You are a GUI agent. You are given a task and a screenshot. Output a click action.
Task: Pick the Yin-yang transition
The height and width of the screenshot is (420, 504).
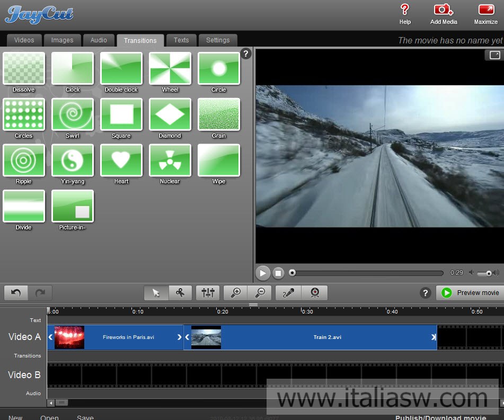(73, 160)
